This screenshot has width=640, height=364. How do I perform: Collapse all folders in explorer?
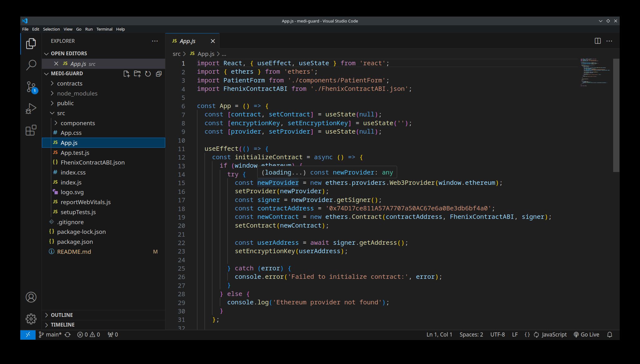[159, 74]
